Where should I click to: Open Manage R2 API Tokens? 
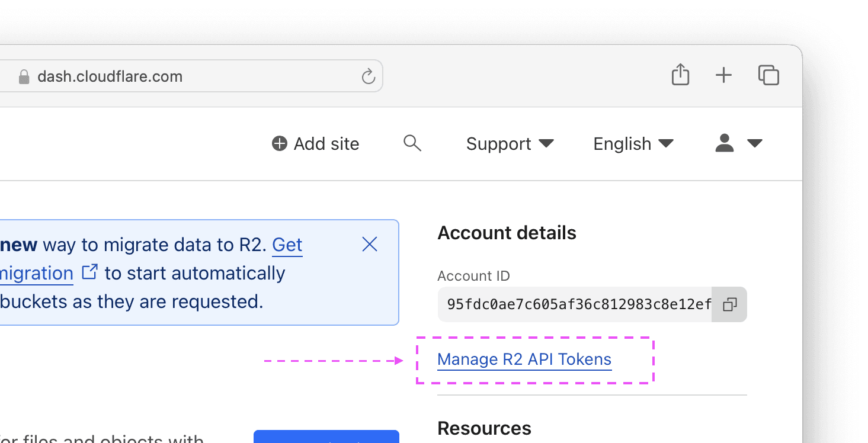(x=524, y=359)
